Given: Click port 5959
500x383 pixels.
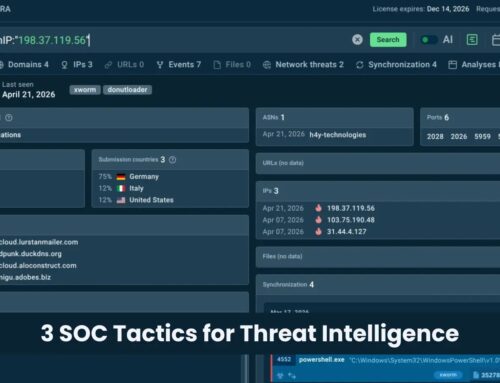Looking at the screenshot, I should [x=482, y=137].
